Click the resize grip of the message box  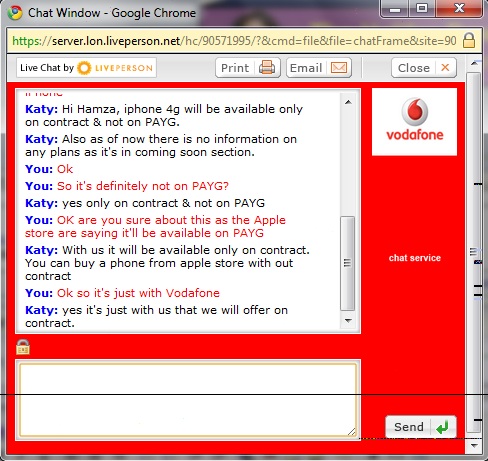pyautogui.click(x=352, y=431)
